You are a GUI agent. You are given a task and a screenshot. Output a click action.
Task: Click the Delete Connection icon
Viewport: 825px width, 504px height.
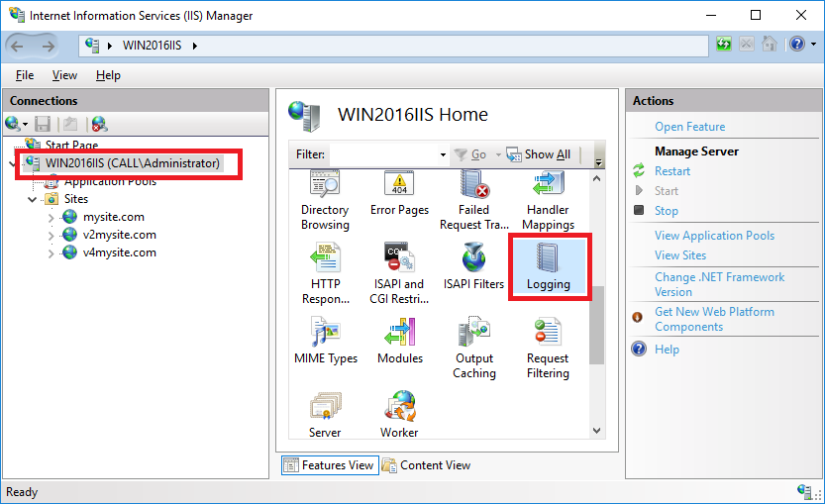[x=99, y=124]
